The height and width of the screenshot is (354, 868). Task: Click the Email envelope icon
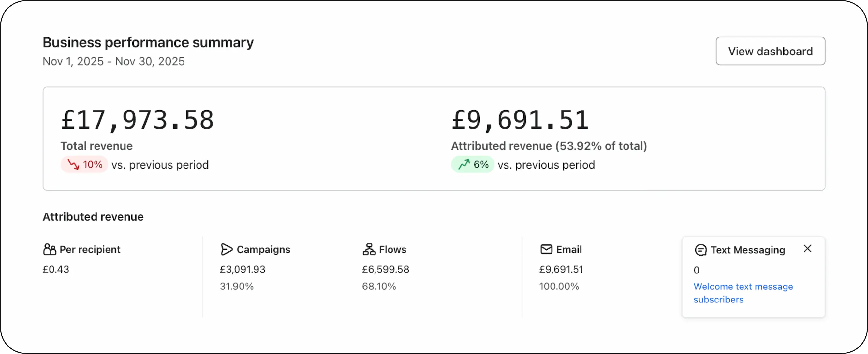[x=546, y=250]
